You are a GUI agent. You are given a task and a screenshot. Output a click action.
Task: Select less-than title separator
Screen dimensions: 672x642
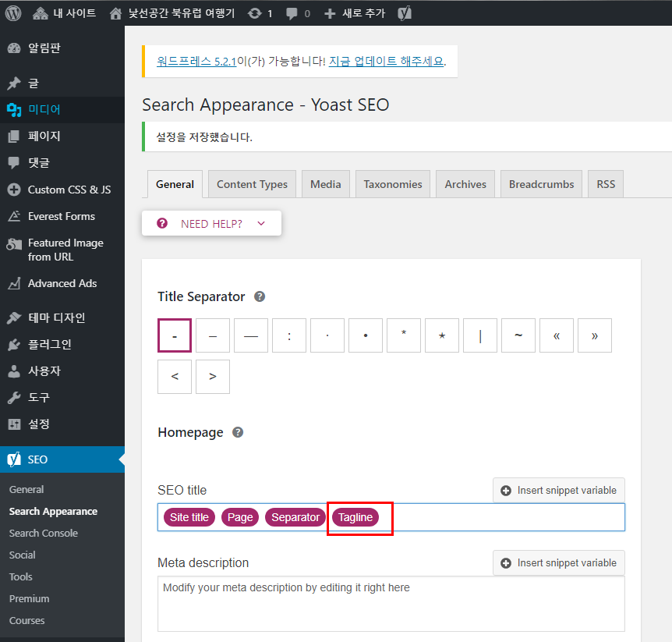pos(175,377)
